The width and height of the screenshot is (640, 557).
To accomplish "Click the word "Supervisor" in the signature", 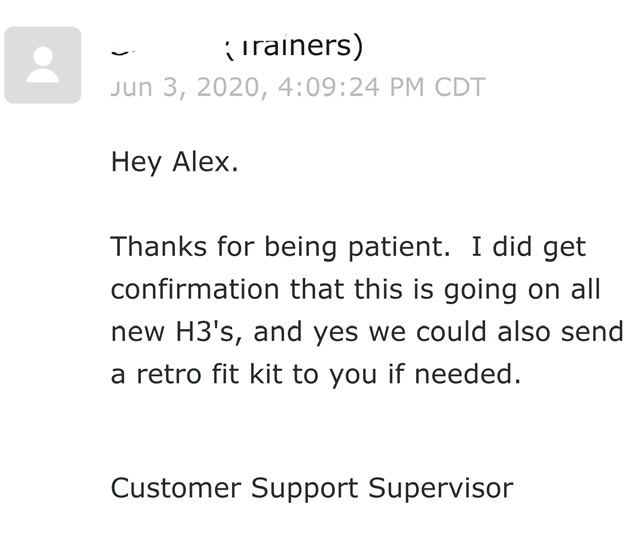I will tap(441, 488).
